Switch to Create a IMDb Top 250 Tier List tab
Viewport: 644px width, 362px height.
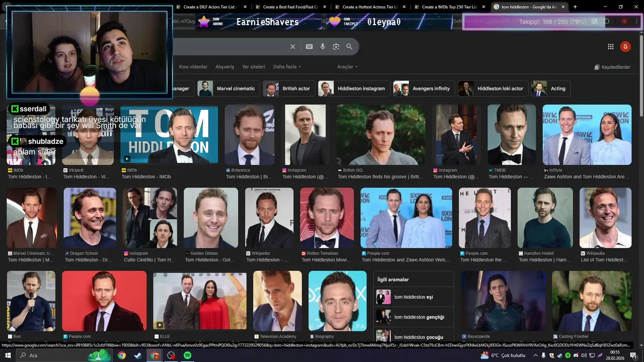point(449,7)
